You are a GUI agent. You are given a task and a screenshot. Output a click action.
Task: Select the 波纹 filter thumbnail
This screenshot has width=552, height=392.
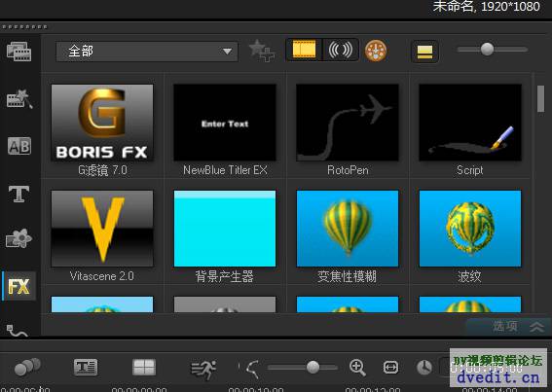[x=470, y=229]
